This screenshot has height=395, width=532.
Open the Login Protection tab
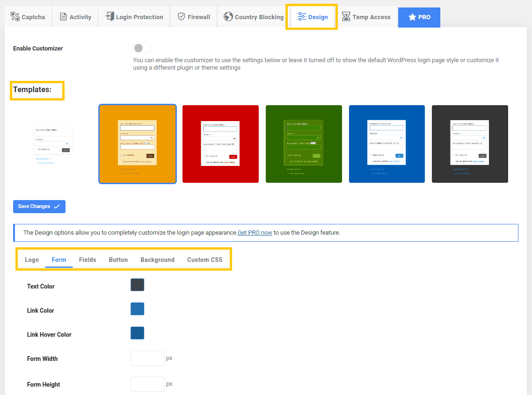pos(134,17)
